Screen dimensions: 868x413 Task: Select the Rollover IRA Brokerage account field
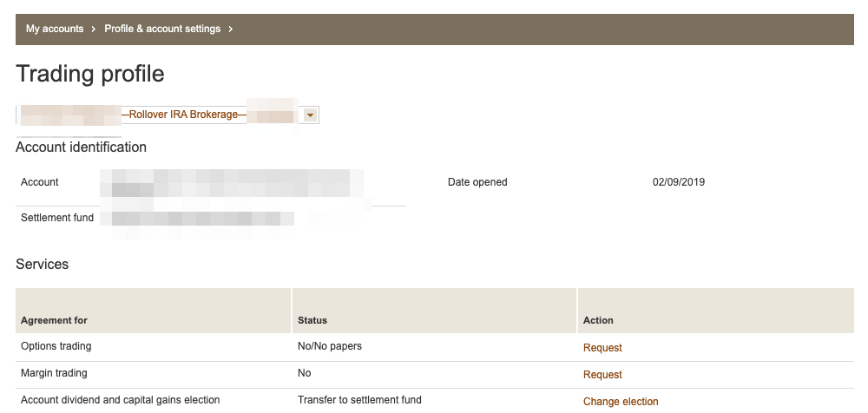pyautogui.click(x=183, y=115)
